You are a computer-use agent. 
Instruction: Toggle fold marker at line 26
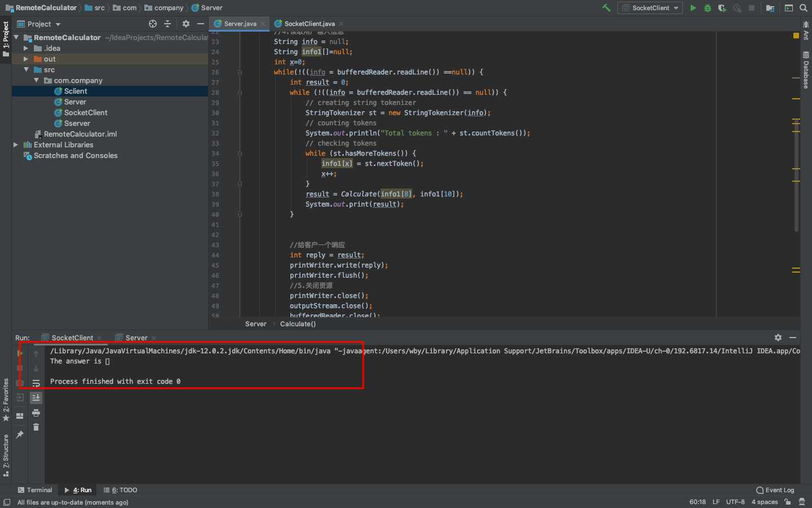point(240,72)
